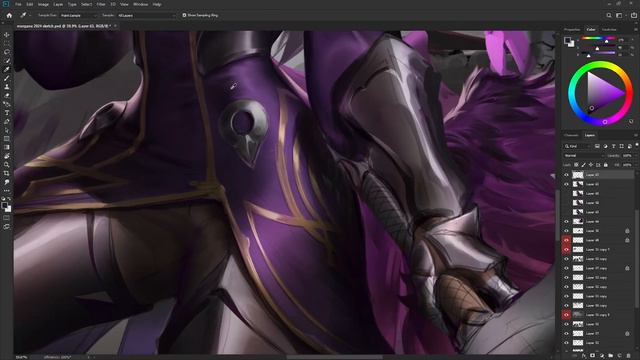The width and height of the screenshot is (640, 360).
Task: Click the hue slider in Color panel
Action: 598,38
